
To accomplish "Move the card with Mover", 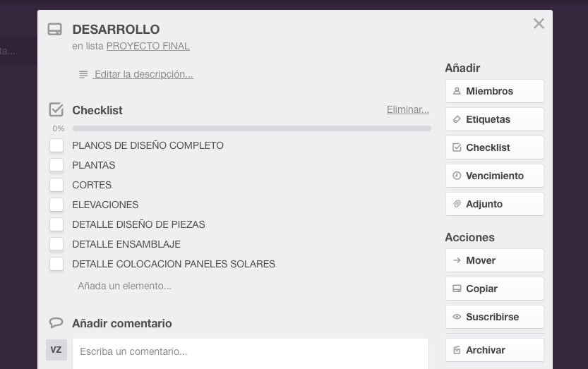I will [x=494, y=260].
